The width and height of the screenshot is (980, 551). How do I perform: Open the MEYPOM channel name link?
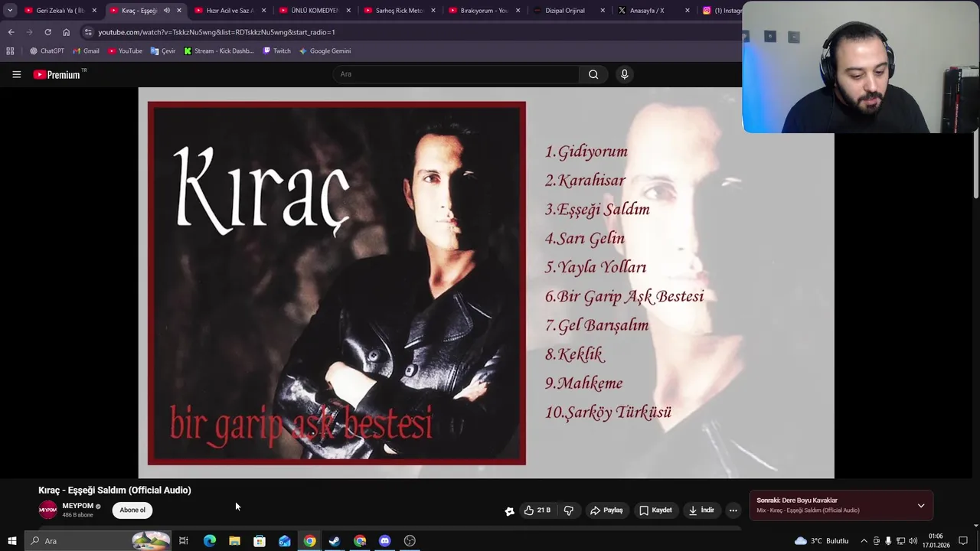(77, 506)
